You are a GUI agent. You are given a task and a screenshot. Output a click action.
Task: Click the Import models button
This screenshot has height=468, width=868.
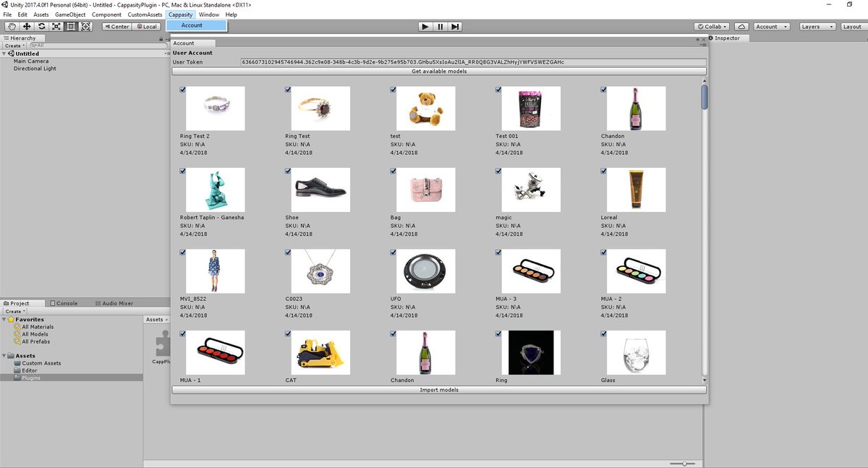point(438,390)
